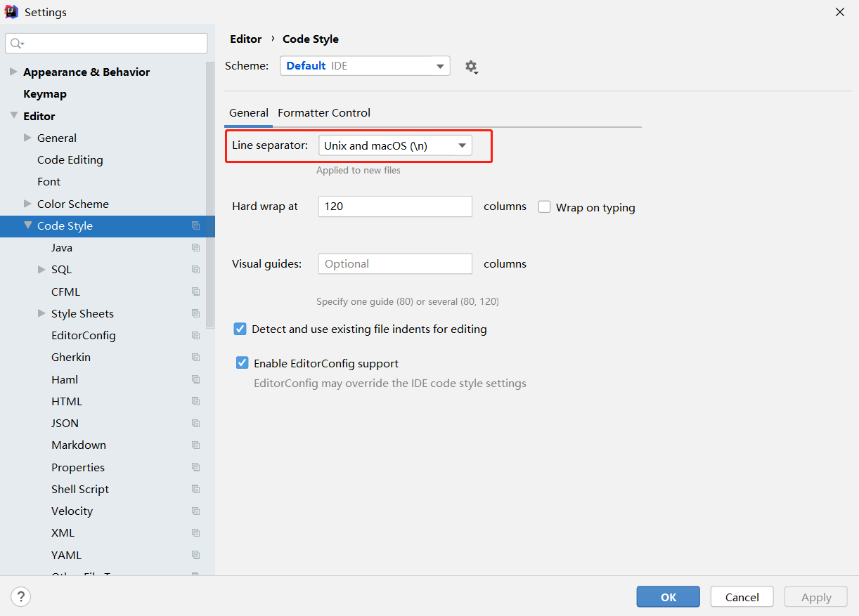This screenshot has height=616, width=859.
Task: Click the OK button
Action: click(x=669, y=597)
